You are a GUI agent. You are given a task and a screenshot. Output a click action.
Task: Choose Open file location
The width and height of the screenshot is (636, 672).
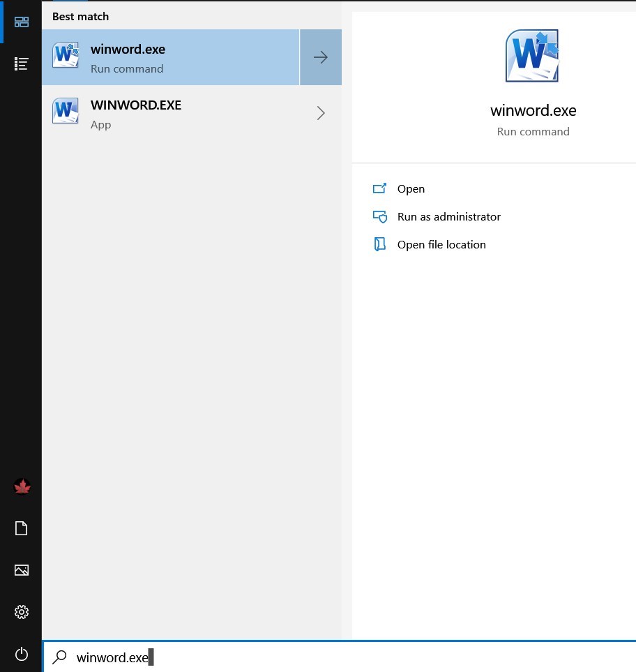441,245
